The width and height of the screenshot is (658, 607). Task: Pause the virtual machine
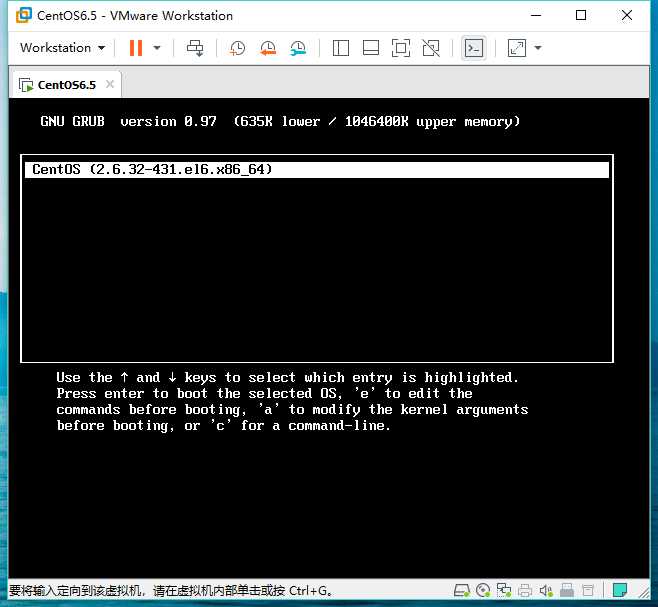pyautogui.click(x=136, y=48)
